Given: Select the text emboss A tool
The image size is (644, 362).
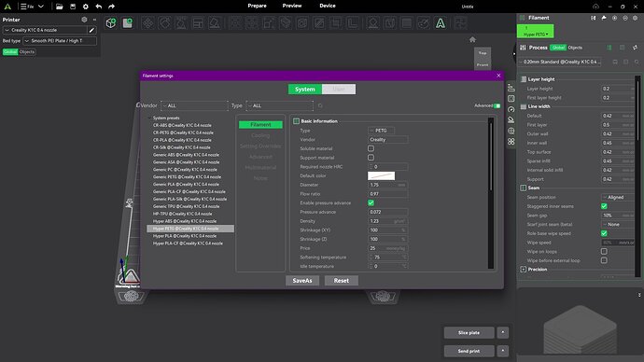Looking at the screenshot, I should [441, 23].
